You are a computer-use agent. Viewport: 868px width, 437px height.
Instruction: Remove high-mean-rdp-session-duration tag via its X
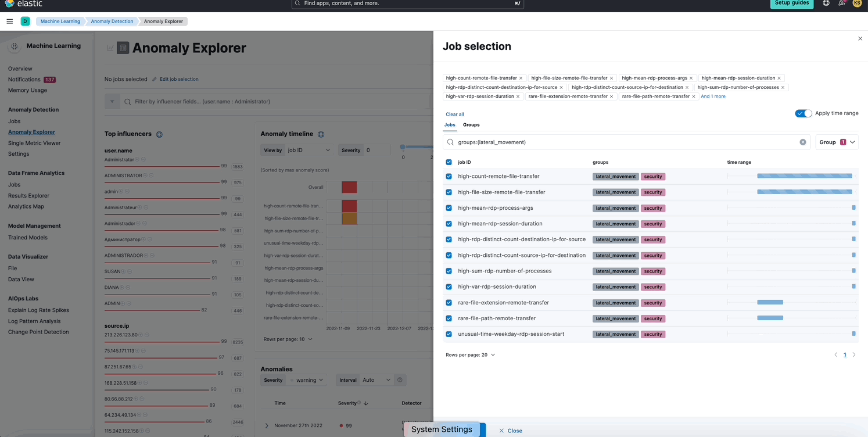[779, 78]
